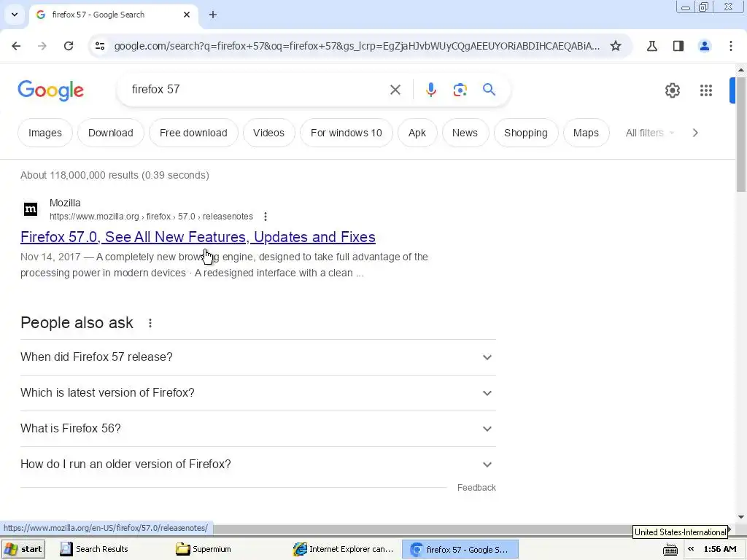Click the address bar URL
747x560 pixels.
pos(357,46)
